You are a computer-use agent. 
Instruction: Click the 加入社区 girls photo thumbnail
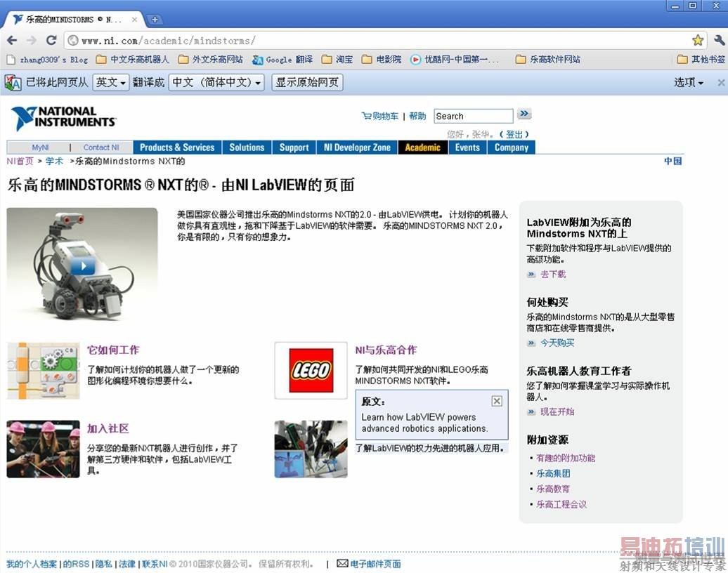tap(43, 449)
